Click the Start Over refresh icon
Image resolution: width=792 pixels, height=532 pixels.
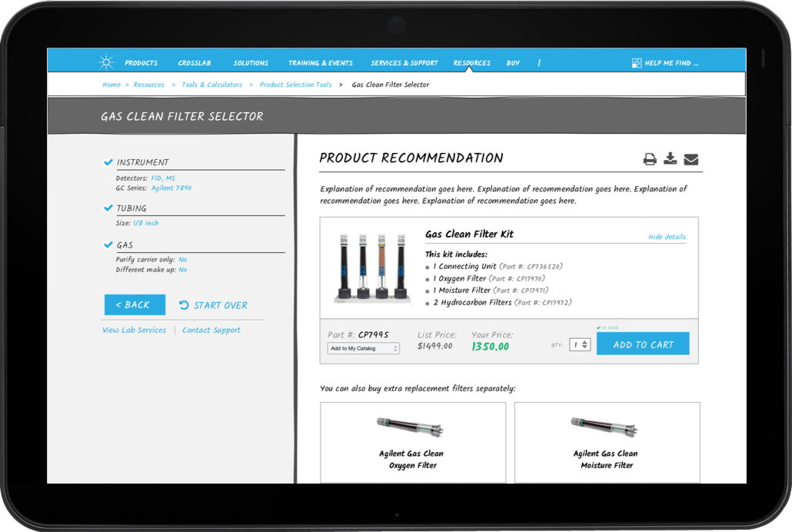click(184, 305)
